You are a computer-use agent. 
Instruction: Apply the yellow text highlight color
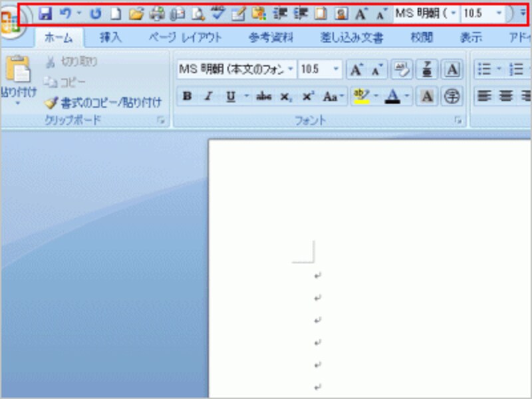tap(361, 96)
